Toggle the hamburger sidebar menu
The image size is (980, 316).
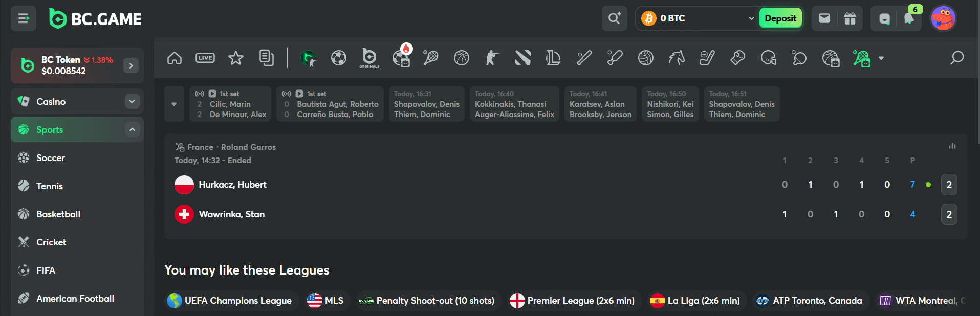(24, 18)
